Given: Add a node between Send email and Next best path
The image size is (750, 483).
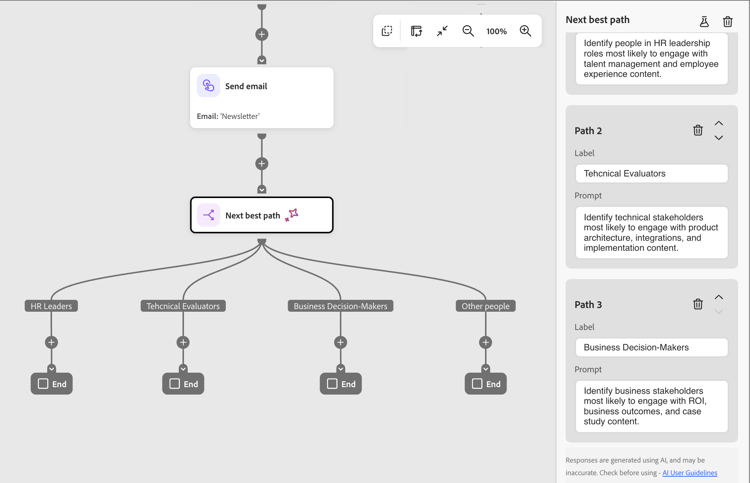Looking at the screenshot, I should (262, 164).
